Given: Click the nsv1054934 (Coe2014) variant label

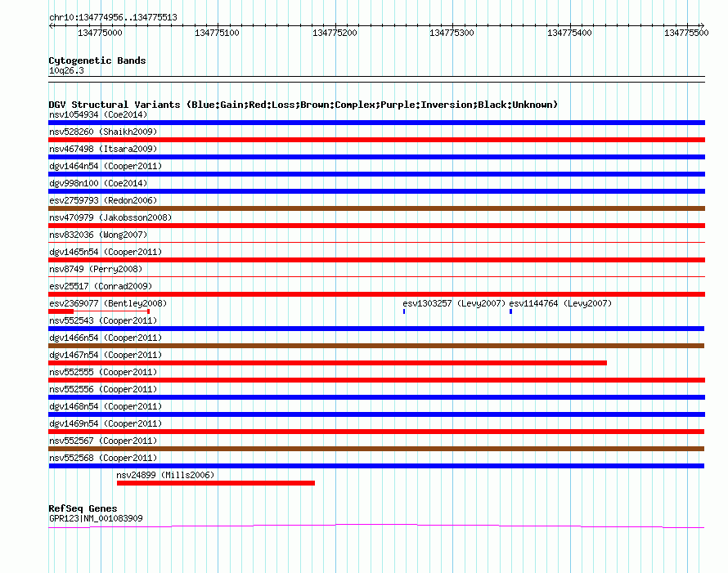Looking at the screenshot, I should (x=97, y=114).
